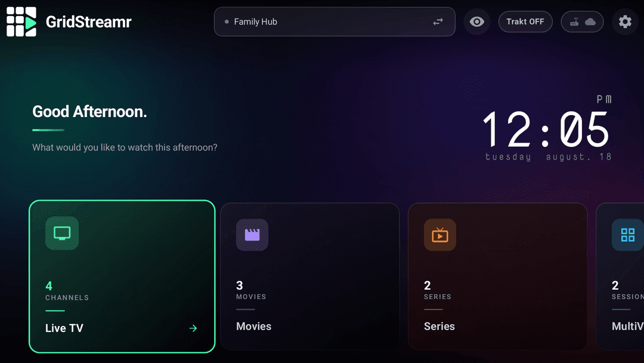Click the 4 Channels count
The image size is (644, 363).
(x=67, y=291)
